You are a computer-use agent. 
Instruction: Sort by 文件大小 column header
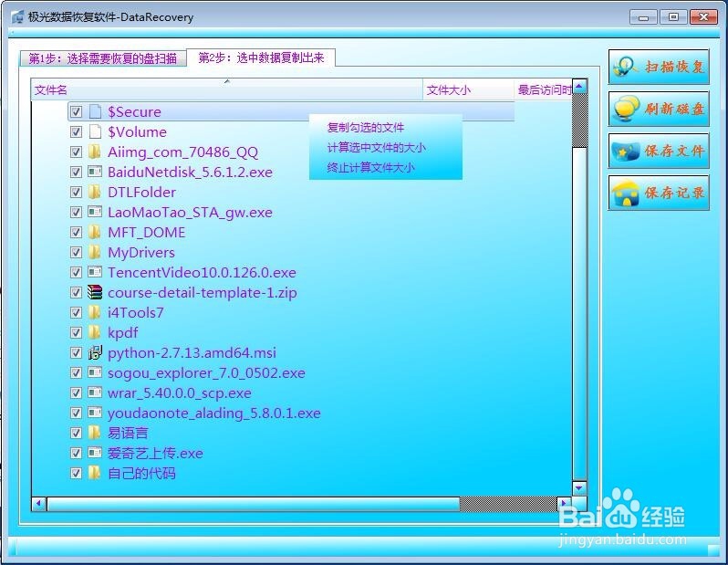(469, 89)
